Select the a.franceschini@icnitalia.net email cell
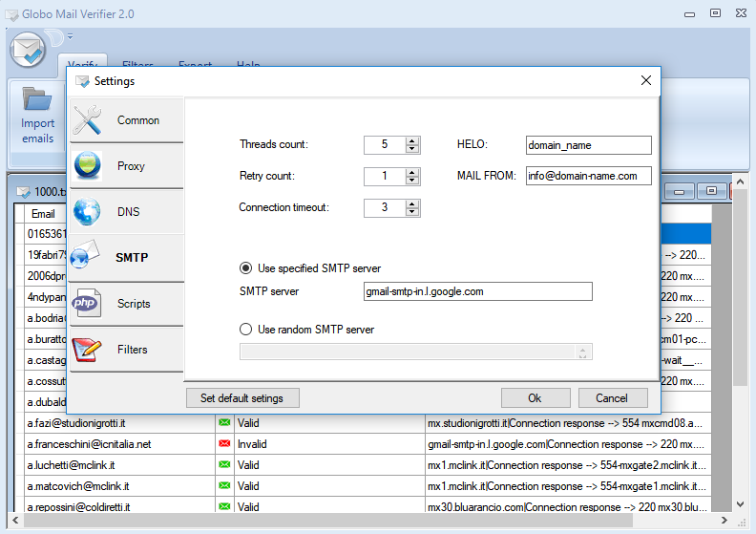The width and height of the screenshot is (756, 534). [119, 444]
